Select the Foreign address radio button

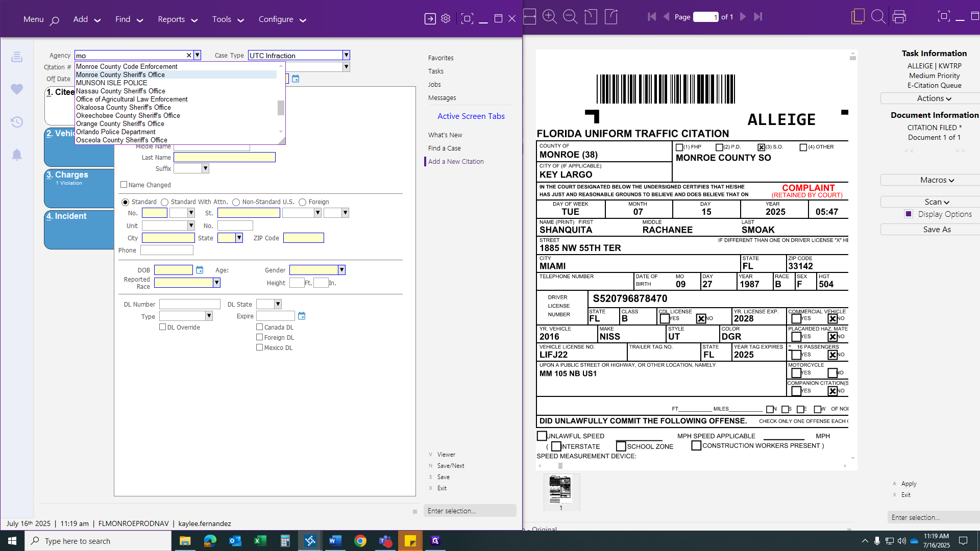(302, 202)
